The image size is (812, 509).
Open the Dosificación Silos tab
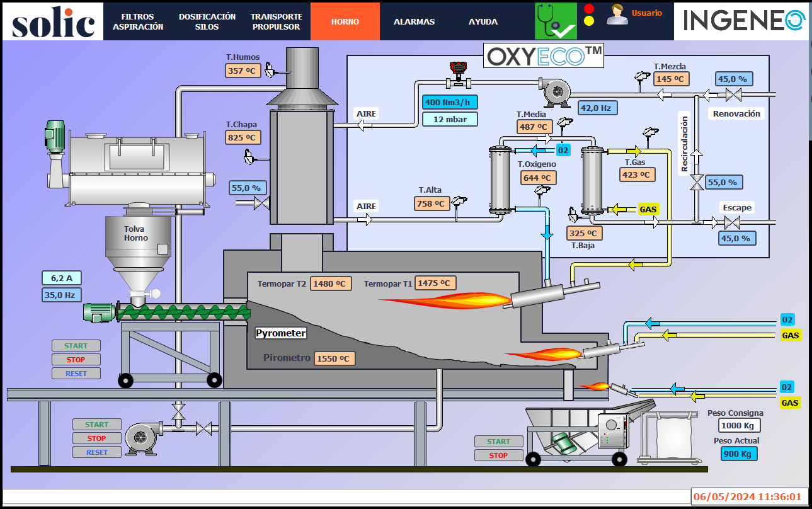[x=207, y=21]
